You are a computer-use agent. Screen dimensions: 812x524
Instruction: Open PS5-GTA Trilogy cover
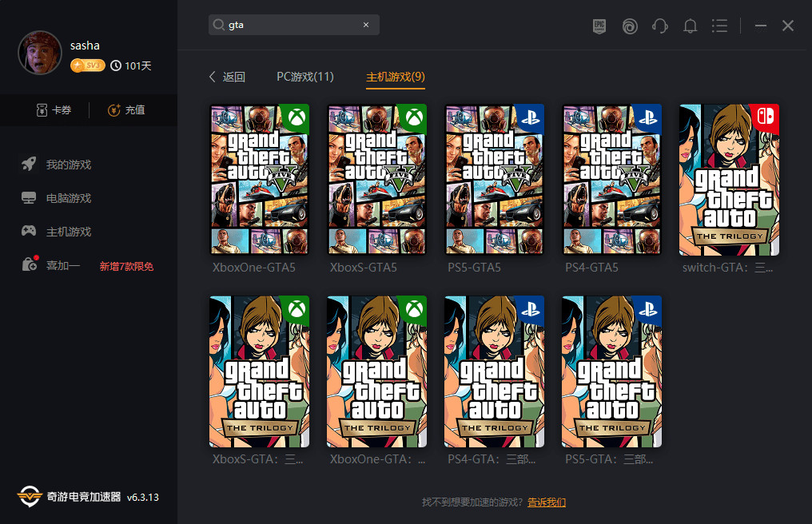tap(612, 371)
